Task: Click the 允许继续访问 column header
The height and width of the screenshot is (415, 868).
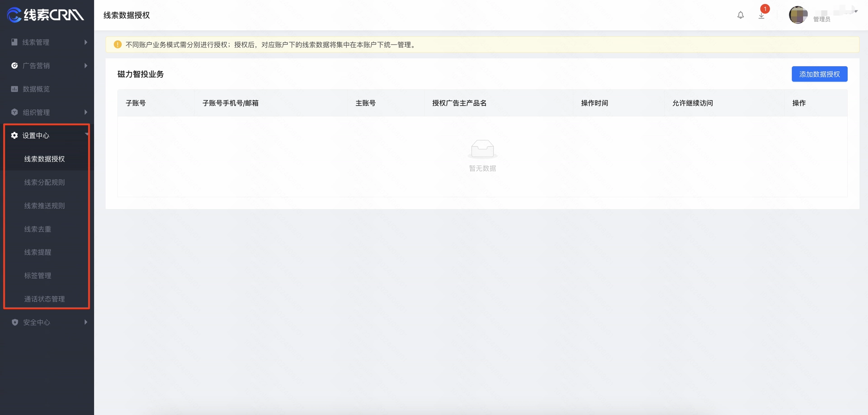Action: point(693,103)
